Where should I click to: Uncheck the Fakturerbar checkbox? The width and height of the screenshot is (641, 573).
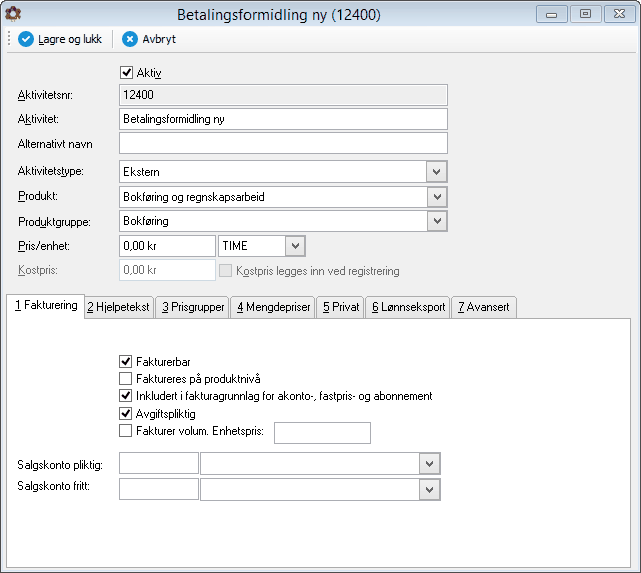pyautogui.click(x=126, y=361)
